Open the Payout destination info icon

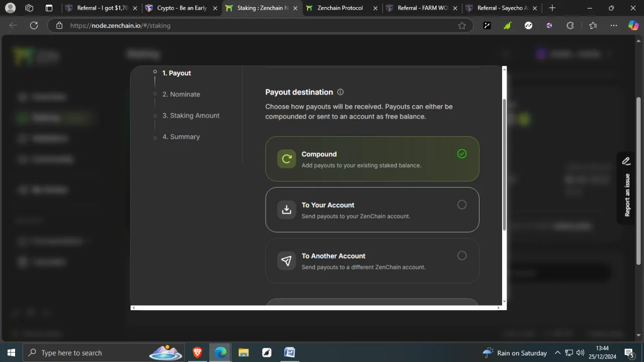(340, 92)
